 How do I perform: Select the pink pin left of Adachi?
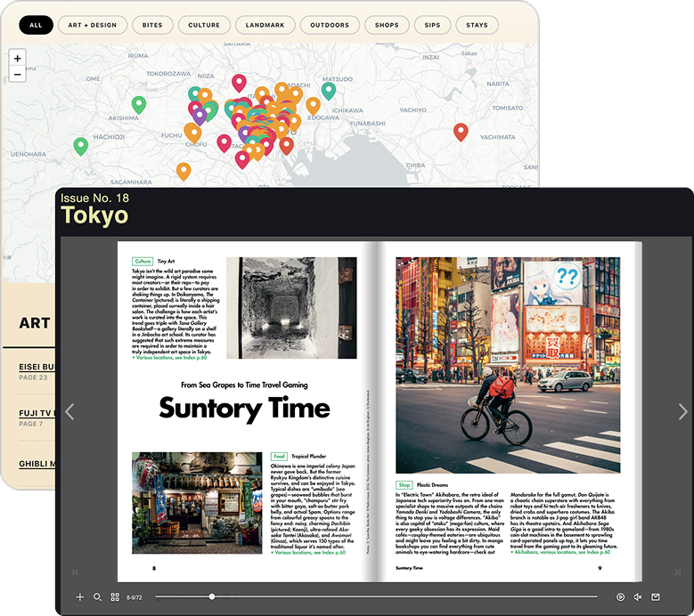[239, 83]
